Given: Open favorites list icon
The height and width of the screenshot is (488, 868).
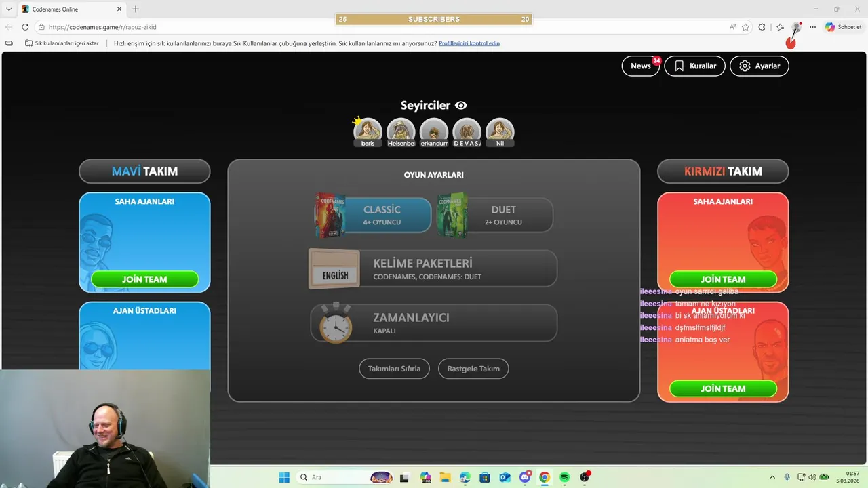Looking at the screenshot, I should (781, 27).
